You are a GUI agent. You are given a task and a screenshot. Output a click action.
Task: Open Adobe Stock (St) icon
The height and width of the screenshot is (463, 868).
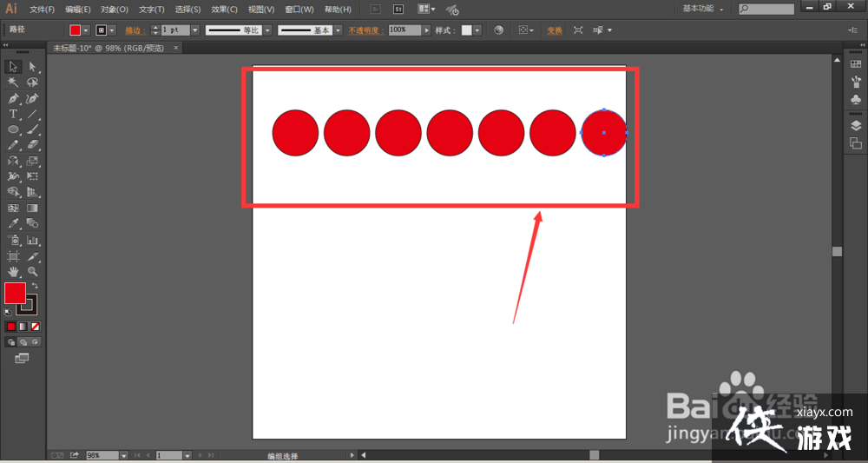[x=398, y=10]
